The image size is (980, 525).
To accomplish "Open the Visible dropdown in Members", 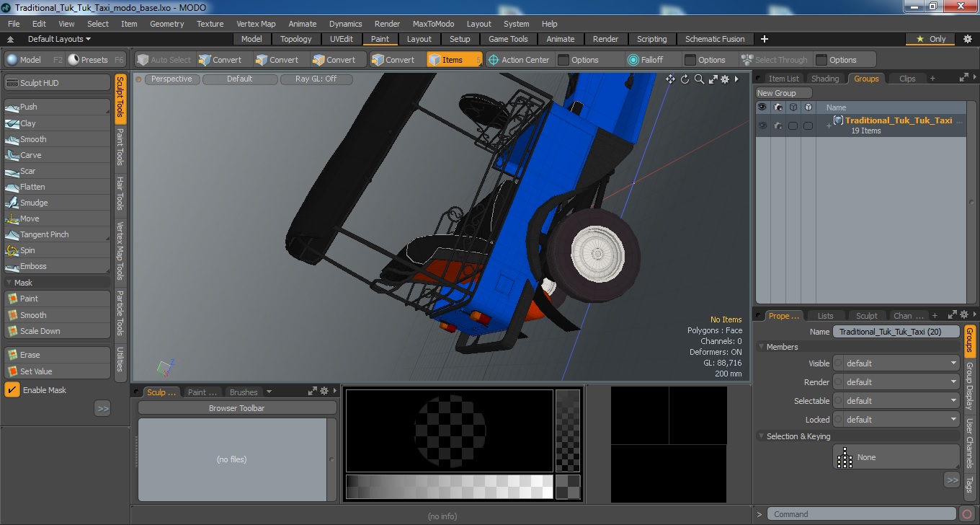I will coord(896,363).
